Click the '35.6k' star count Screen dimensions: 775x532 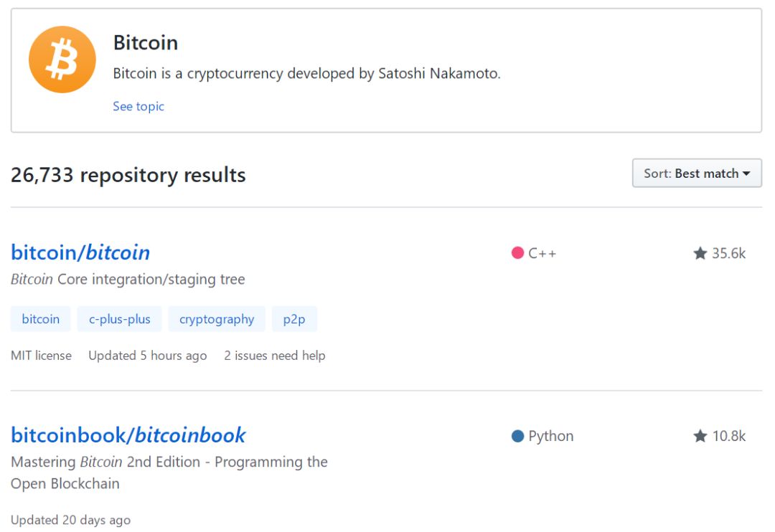coord(728,253)
